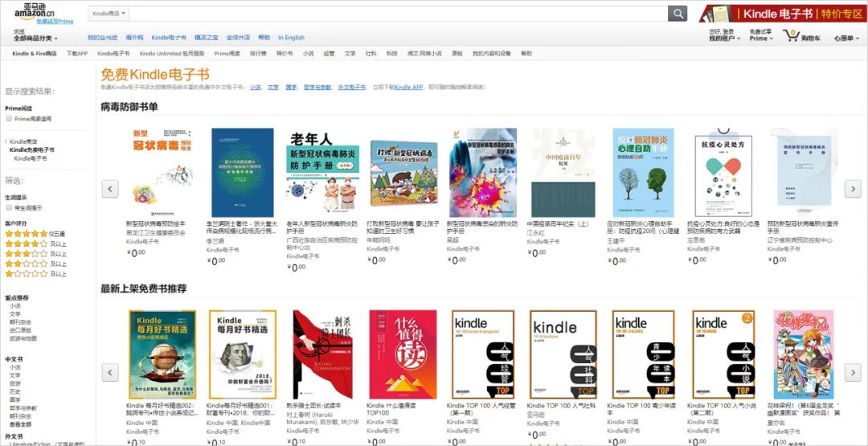Show previous books in 病毒防御书单 carousel
This screenshot has width=868, height=446.
click(109, 189)
